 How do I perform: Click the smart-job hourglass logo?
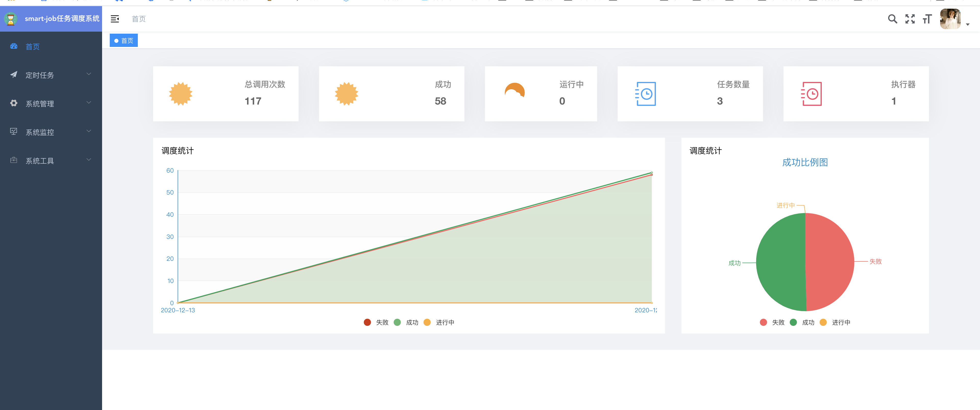pos(11,19)
